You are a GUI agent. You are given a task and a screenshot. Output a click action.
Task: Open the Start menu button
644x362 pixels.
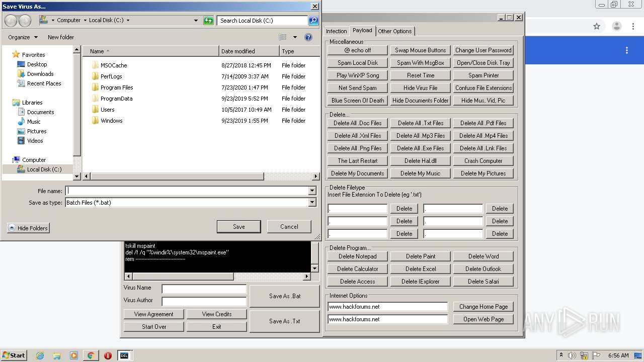[14, 355]
